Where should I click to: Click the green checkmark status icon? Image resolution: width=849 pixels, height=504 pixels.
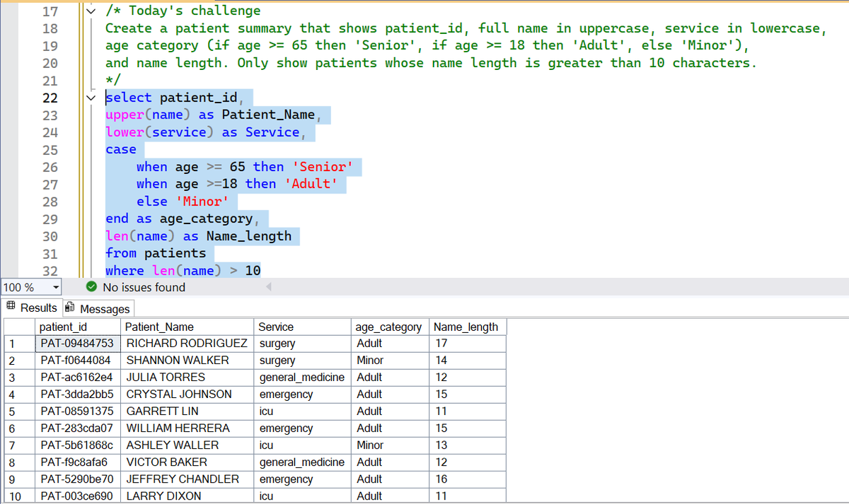point(91,287)
